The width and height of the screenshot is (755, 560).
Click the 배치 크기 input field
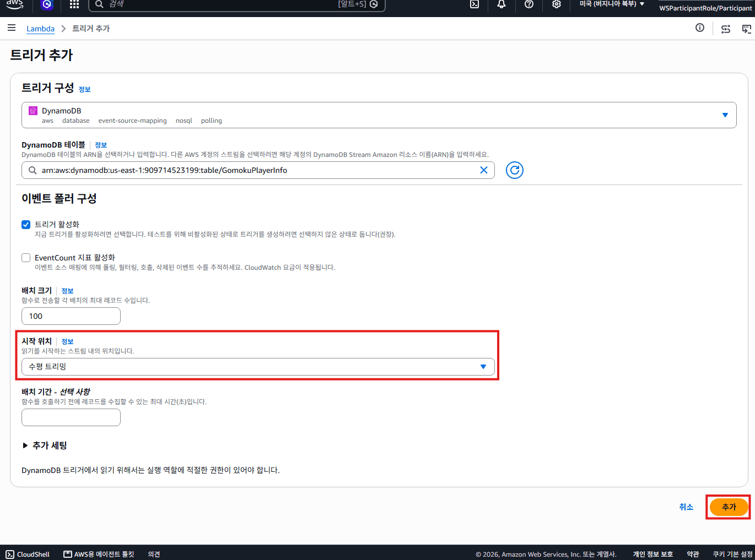71,316
